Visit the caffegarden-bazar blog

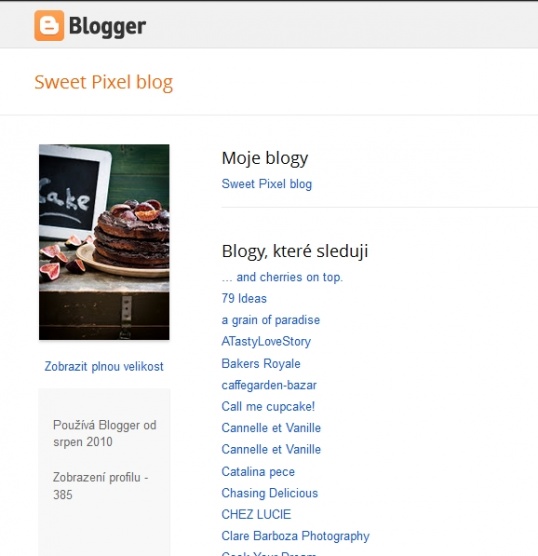point(269,385)
